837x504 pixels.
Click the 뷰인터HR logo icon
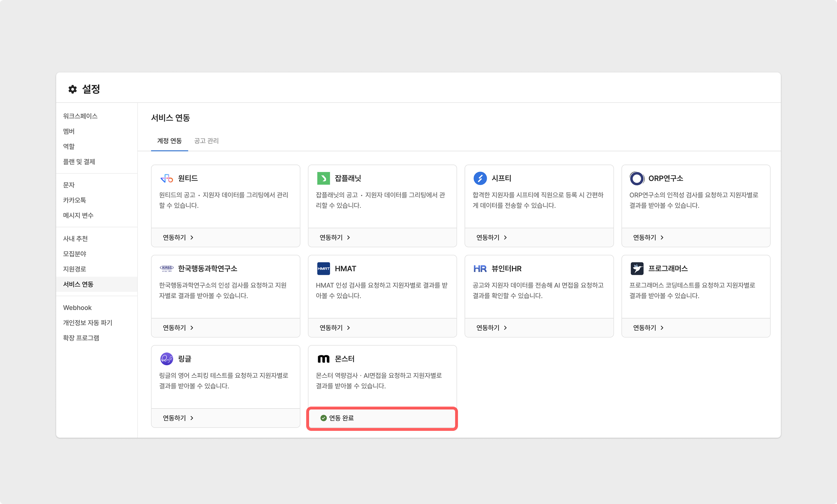(x=480, y=269)
